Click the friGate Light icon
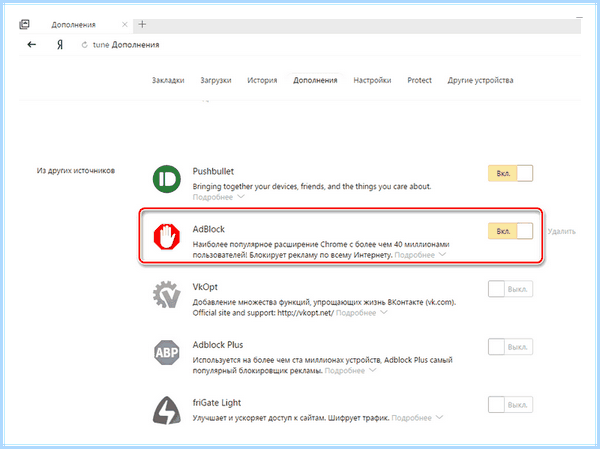Image resolution: width=600 pixels, height=449 pixels. [167, 410]
